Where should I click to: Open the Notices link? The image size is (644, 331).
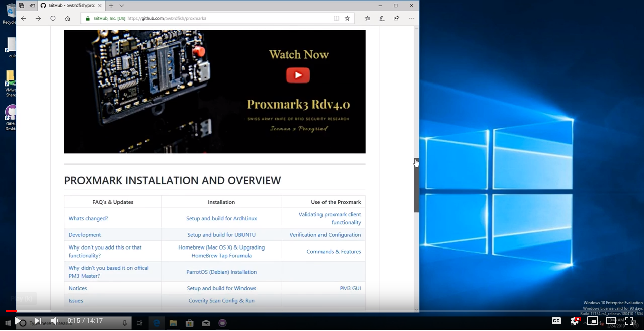[x=77, y=288]
